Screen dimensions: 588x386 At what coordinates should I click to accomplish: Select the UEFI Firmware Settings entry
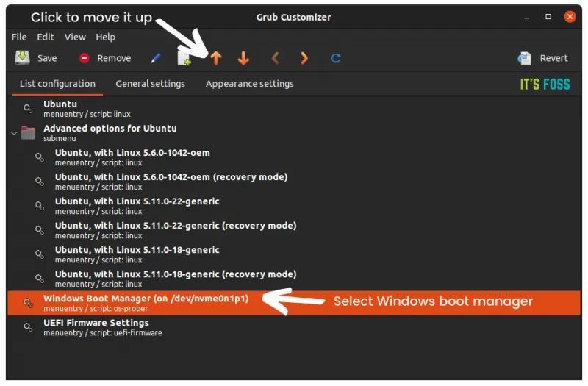point(96,327)
